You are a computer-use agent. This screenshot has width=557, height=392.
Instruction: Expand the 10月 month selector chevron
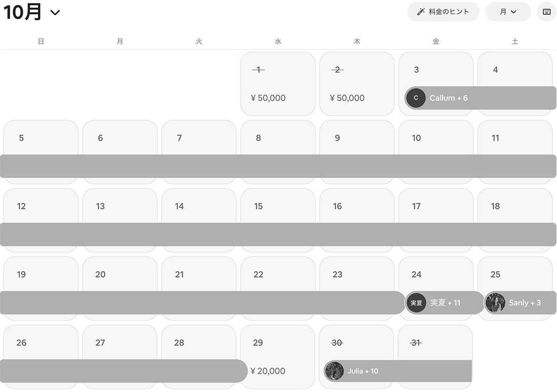pyautogui.click(x=55, y=13)
